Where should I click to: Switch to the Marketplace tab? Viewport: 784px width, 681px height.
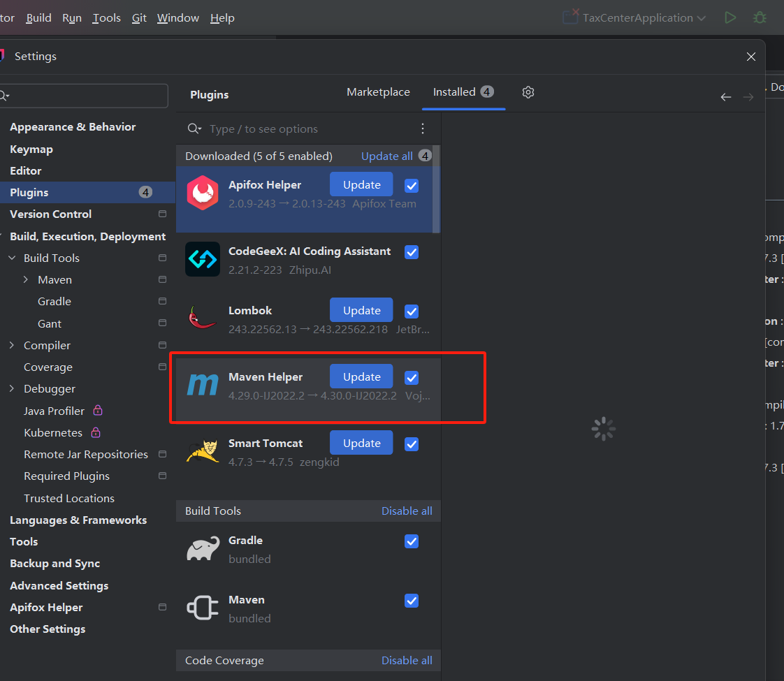coord(378,92)
